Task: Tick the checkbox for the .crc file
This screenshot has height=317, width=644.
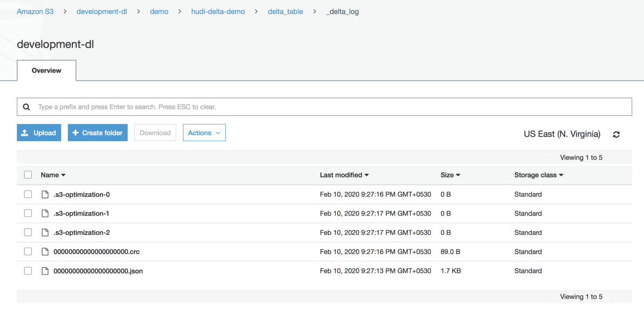Action: point(28,252)
